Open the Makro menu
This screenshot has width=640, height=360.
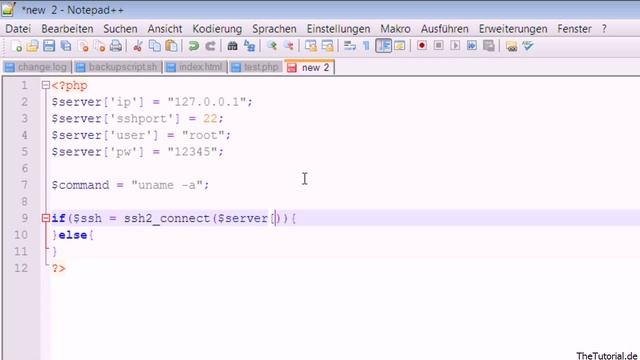tap(395, 29)
